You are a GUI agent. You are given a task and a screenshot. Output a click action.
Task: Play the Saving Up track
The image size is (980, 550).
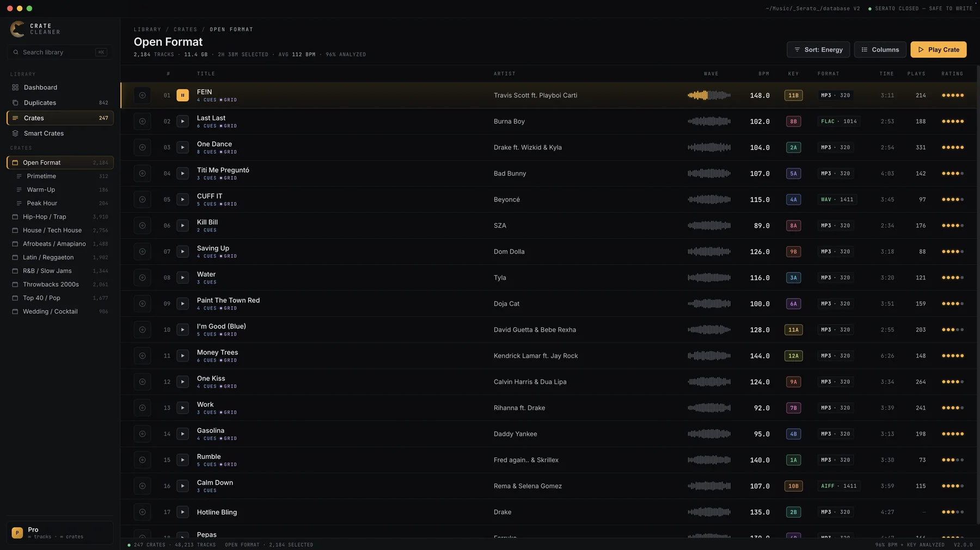[x=182, y=252]
